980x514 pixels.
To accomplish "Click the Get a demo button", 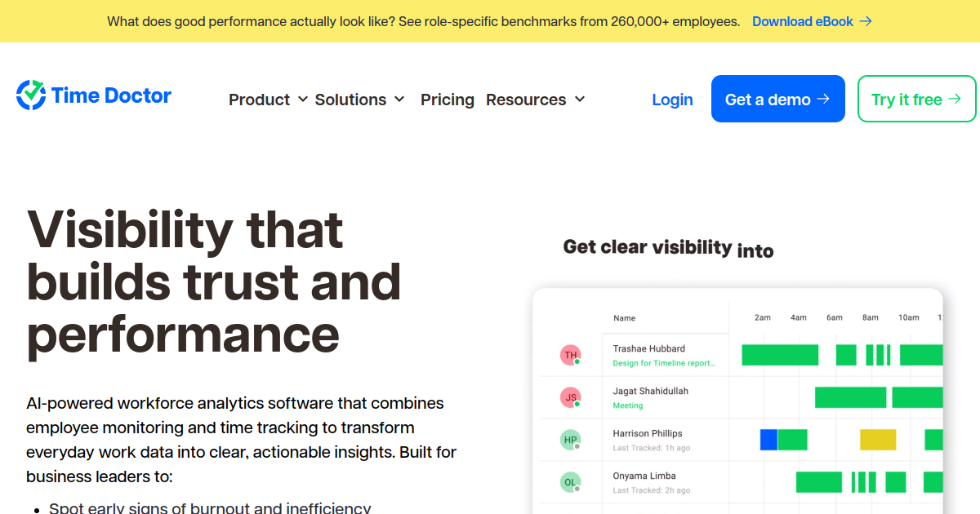I will point(778,99).
